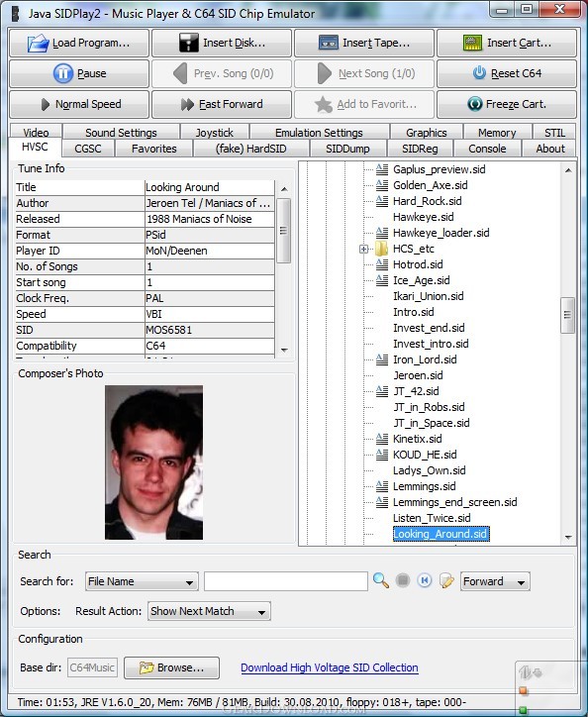Open the Forward direction dropdown

pyautogui.click(x=495, y=581)
